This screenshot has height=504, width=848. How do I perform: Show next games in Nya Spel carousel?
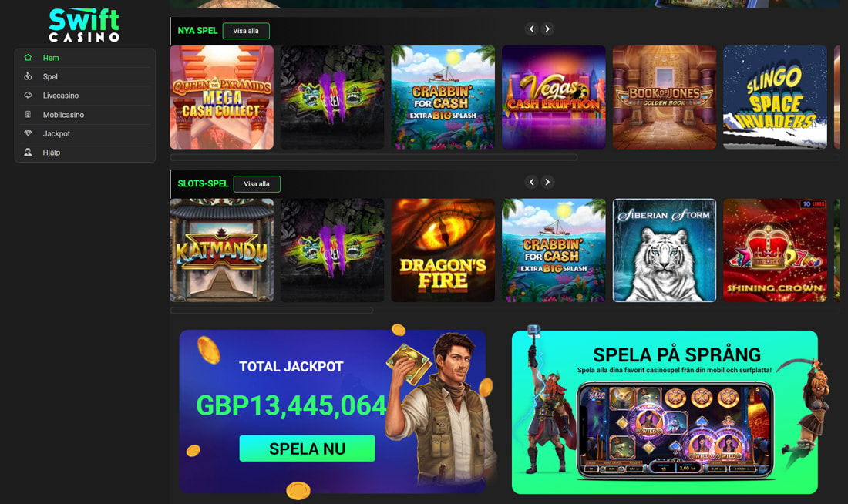(x=547, y=29)
